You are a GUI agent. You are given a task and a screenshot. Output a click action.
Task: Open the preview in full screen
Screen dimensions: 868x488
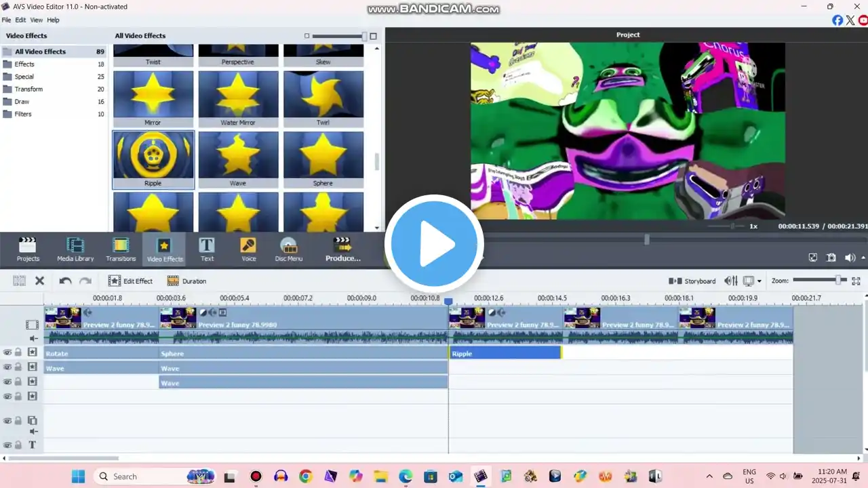[813, 258]
